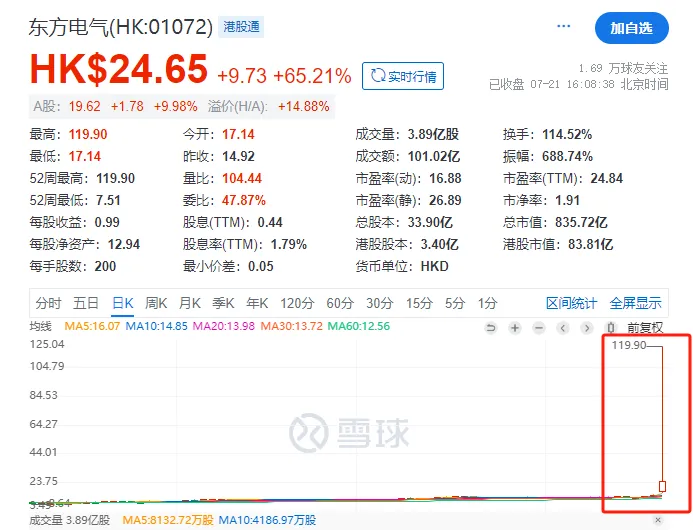Click the trash icon above chart
693x530 pixels.
[611, 327]
